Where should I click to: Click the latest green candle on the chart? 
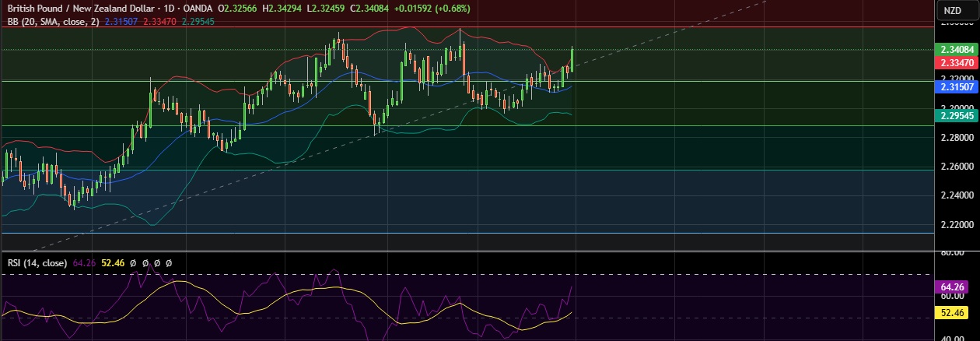572,58
